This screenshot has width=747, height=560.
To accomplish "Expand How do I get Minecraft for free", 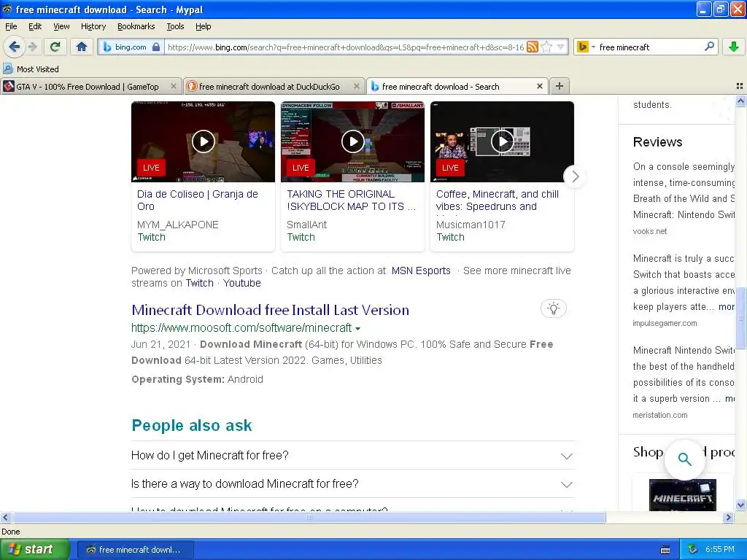I will tap(352, 456).
